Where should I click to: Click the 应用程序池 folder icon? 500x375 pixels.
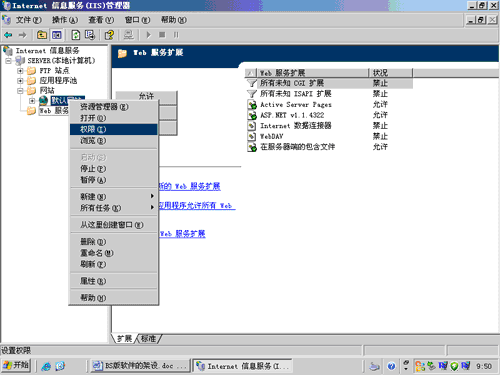(31, 81)
